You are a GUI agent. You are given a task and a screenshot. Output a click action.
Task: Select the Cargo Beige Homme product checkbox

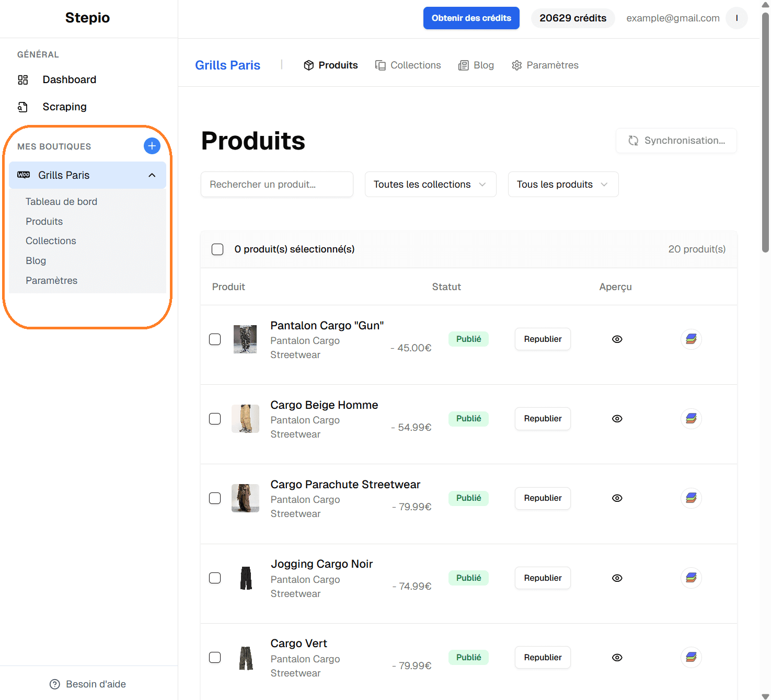click(x=215, y=418)
